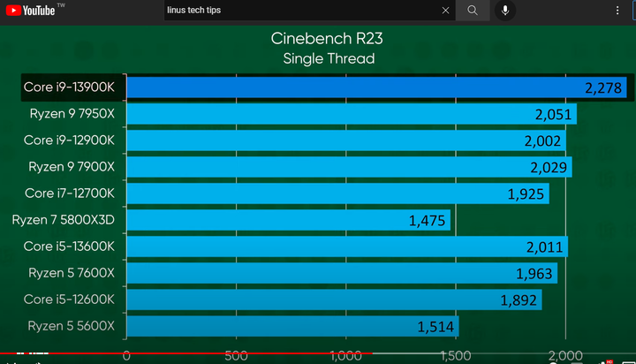
Task: Select the 1,963 score value
Action: pyautogui.click(x=534, y=274)
